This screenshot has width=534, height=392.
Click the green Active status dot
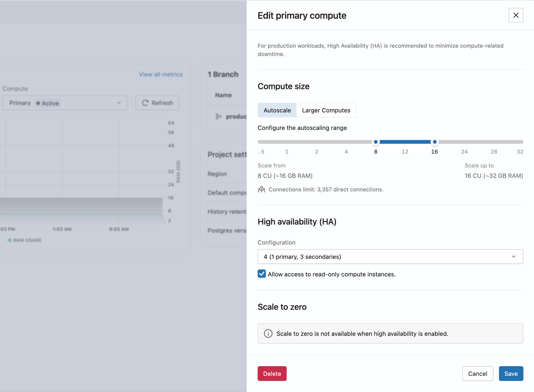[38, 103]
